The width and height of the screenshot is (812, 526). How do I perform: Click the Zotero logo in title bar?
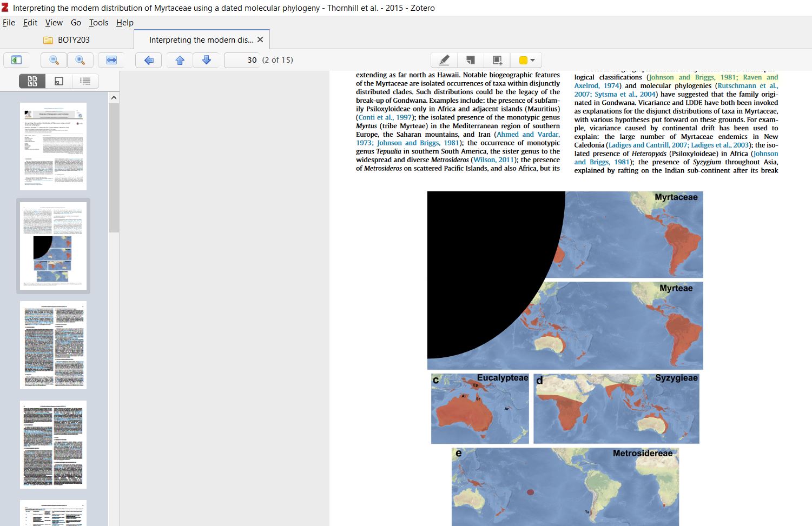coord(5,8)
